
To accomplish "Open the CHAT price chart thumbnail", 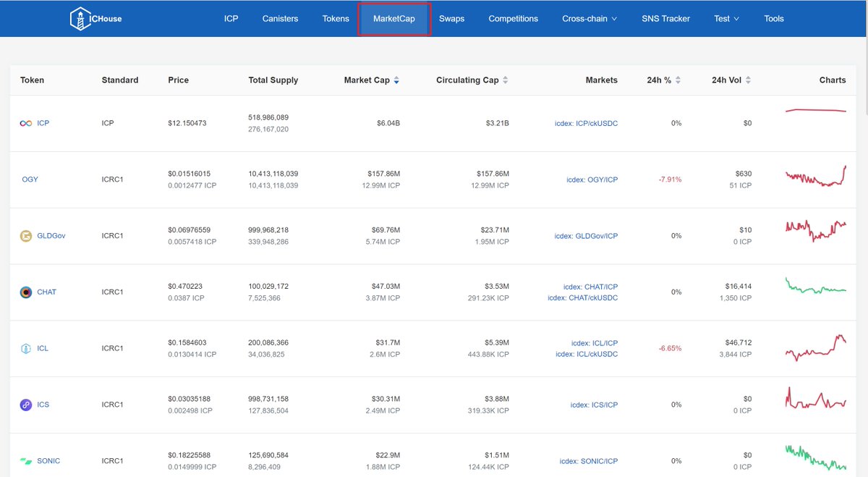I will 816,285.
